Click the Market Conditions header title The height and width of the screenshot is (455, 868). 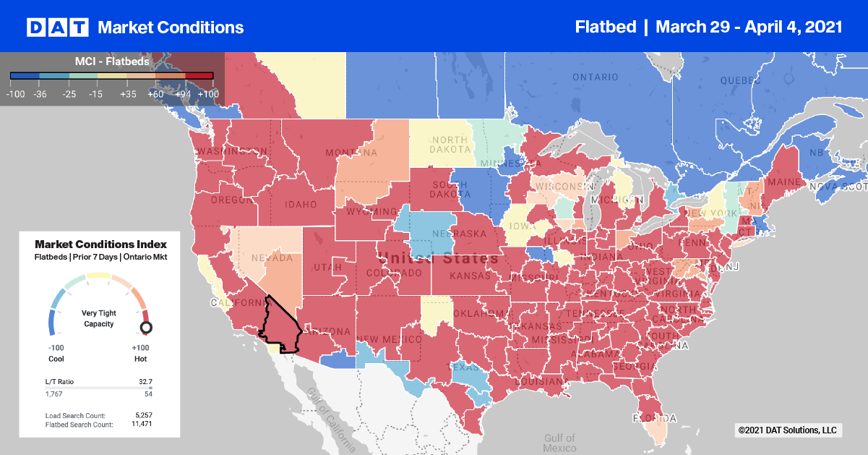pyautogui.click(x=171, y=27)
